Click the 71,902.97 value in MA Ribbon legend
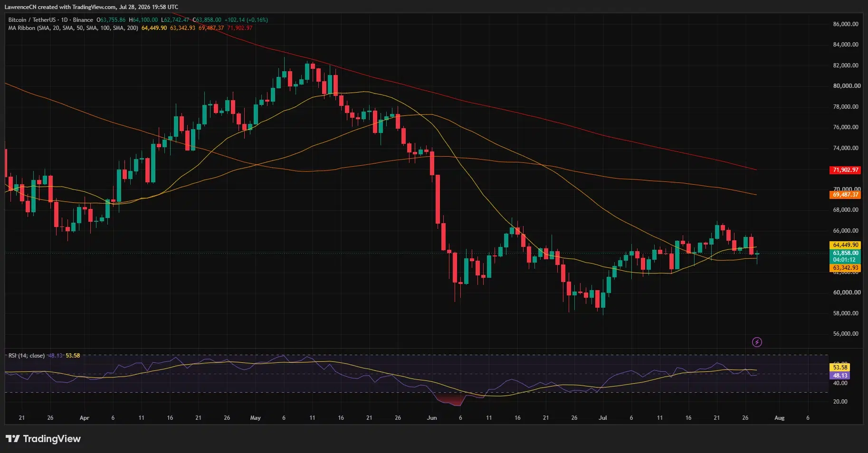The width and height of the screenshot is (868, 453). pyautogui.click(x=240, y=28)
